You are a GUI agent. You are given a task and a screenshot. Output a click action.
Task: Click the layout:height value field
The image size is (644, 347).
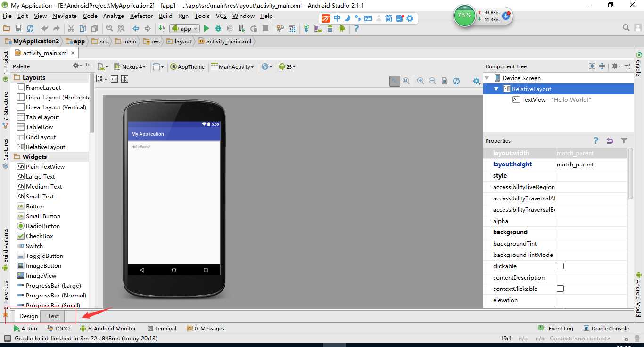tap(591, 165)
